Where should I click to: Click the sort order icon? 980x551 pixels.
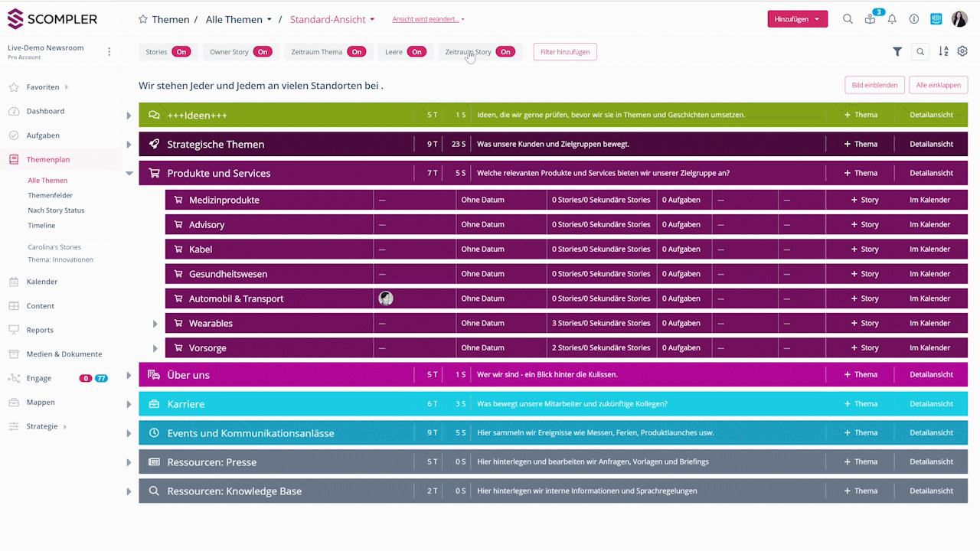coord(943,52)
